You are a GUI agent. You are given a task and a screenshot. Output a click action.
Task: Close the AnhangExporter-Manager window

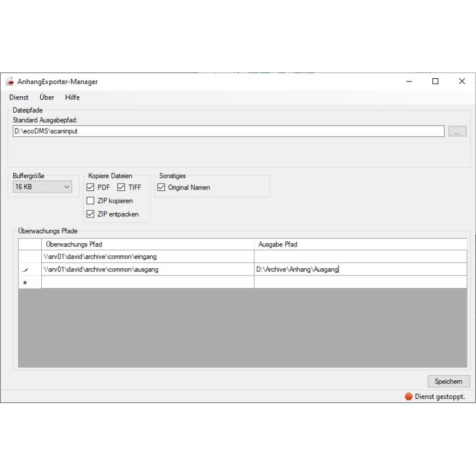(462, 81)
